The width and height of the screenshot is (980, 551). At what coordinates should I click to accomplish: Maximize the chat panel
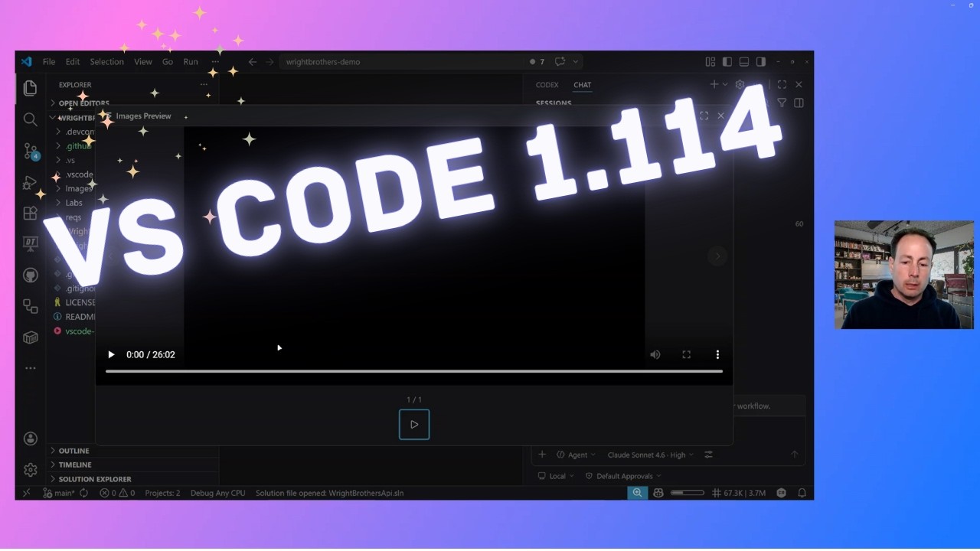(x=782, y=85)
